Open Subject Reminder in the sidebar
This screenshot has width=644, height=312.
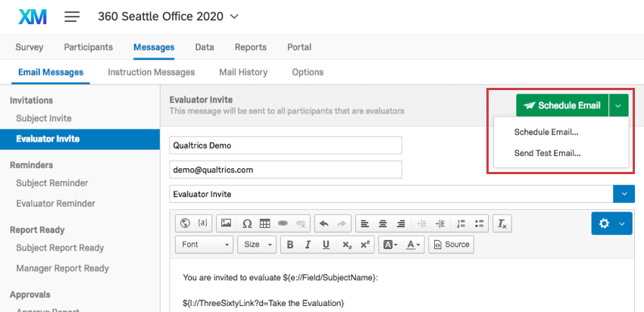52,183
